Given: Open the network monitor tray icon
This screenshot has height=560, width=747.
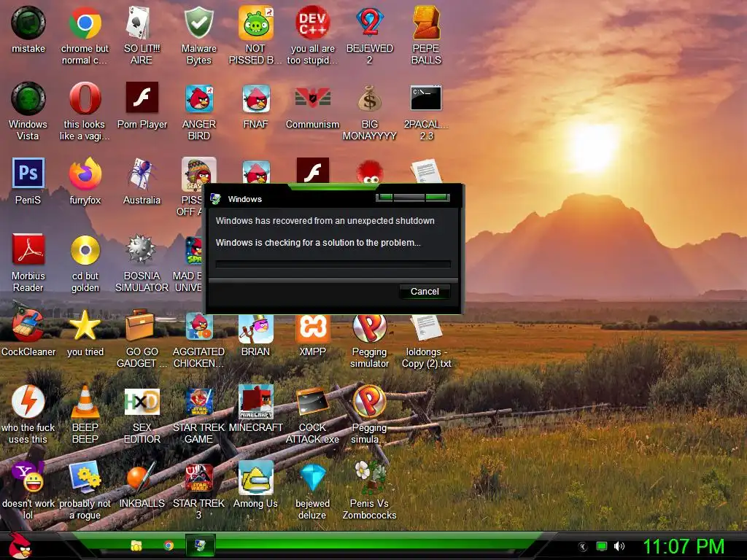Looking at the screenshot, I should point(602,546).
